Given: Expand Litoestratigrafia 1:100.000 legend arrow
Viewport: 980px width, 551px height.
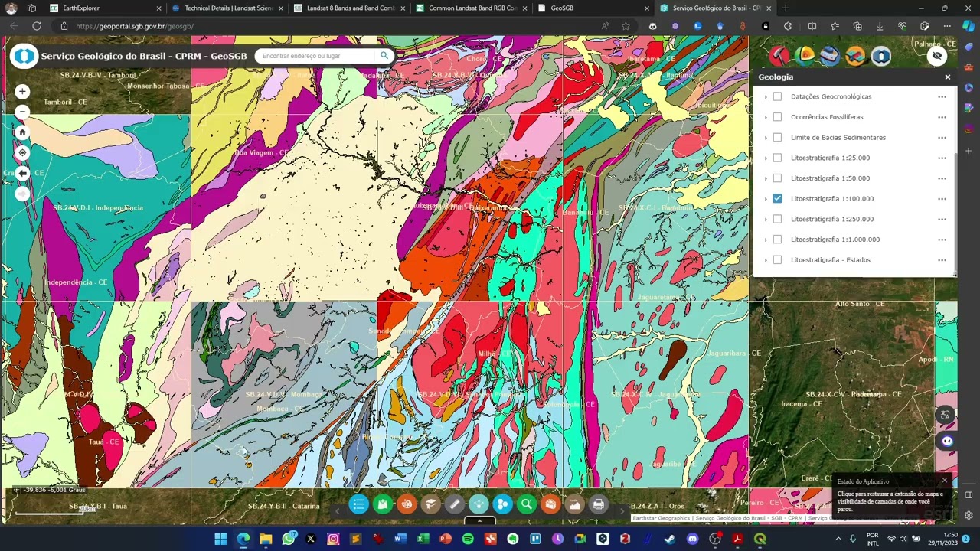Looking at the screenshot, I should click(x=766, y=199).
